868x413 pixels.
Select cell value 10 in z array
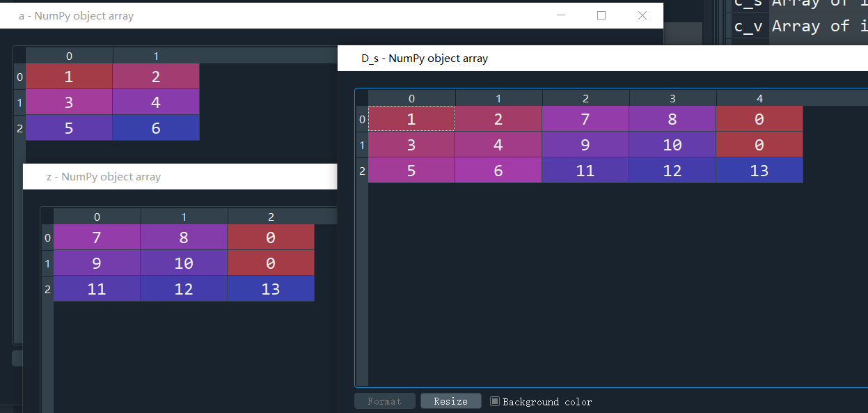pyautogui.click(x=184, y=263)
